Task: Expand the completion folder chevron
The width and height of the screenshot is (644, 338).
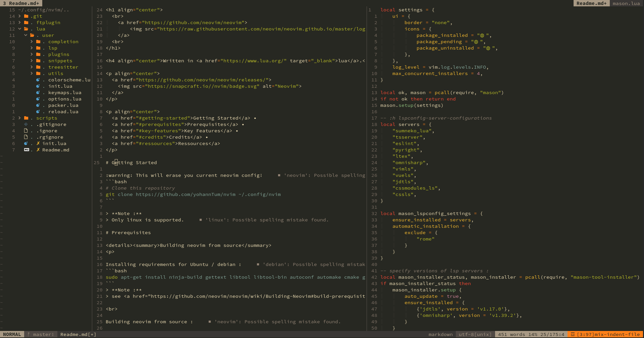Action: pos(32,42)
